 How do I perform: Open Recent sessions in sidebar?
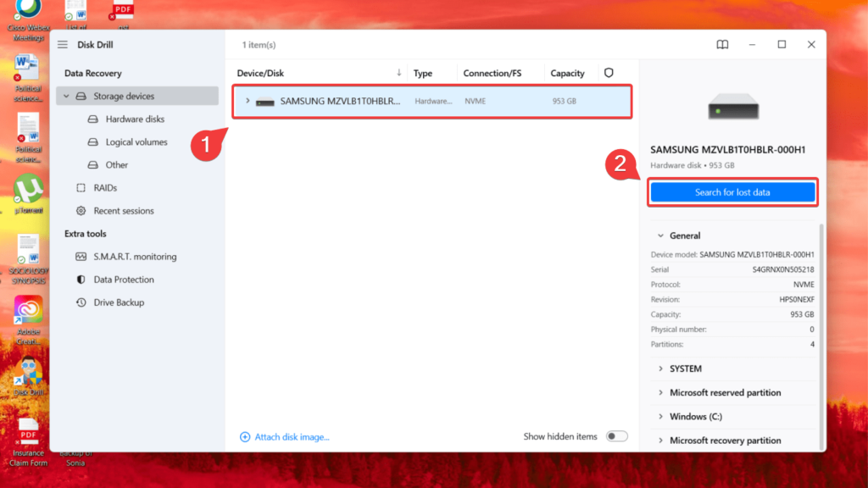pyautogui.click(x=124, y=211)
